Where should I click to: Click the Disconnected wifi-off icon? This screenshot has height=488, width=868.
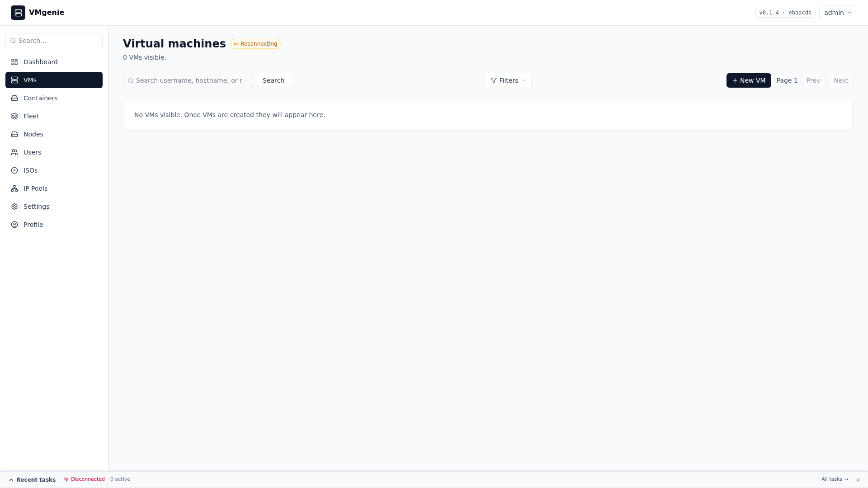(66, 479)
